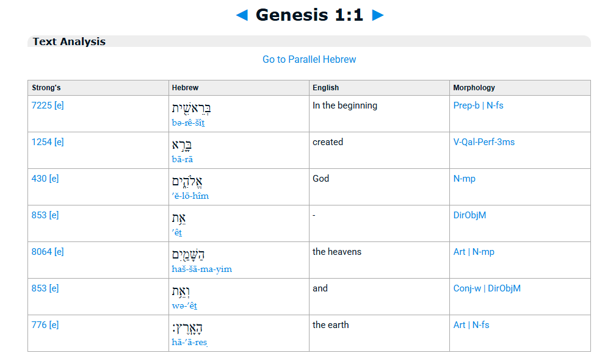Open the Art | N-fs morphology link
The width and height of the screenshot is (605, 364).
(471, 325)
